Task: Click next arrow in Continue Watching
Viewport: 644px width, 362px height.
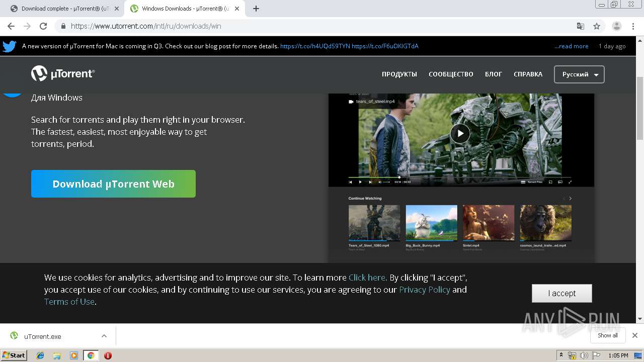Action: point(570,199)
